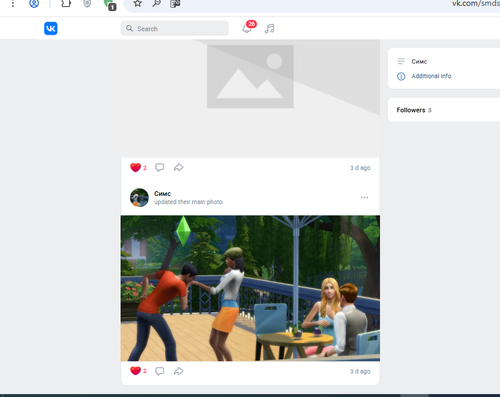500x397 pixels.
Task: Focus the VK Search field
Action: 175,28
